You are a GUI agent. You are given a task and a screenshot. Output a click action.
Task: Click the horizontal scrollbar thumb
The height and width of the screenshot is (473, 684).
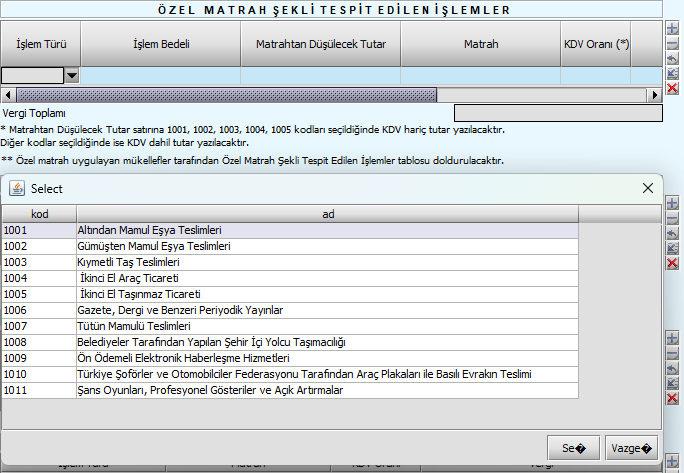[x=226, y=95]
